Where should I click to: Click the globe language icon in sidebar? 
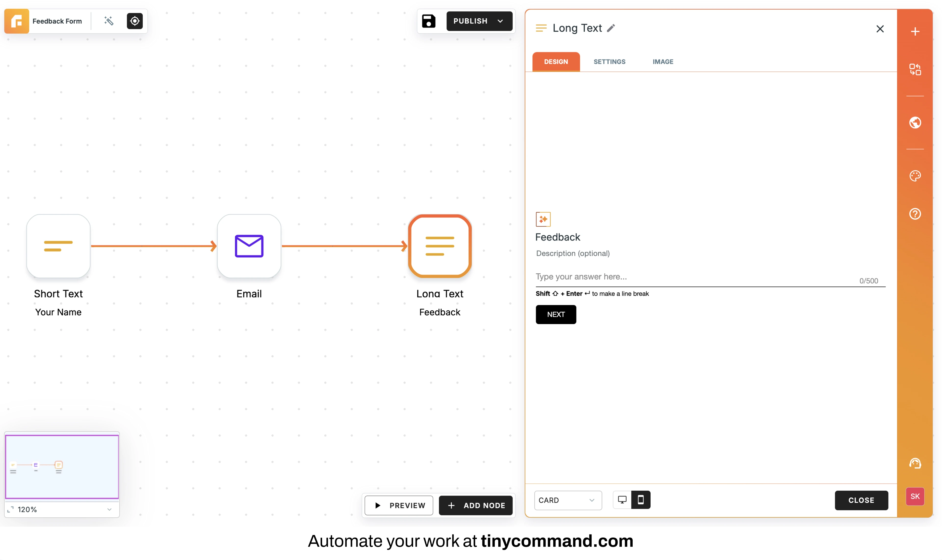point(915,122)
